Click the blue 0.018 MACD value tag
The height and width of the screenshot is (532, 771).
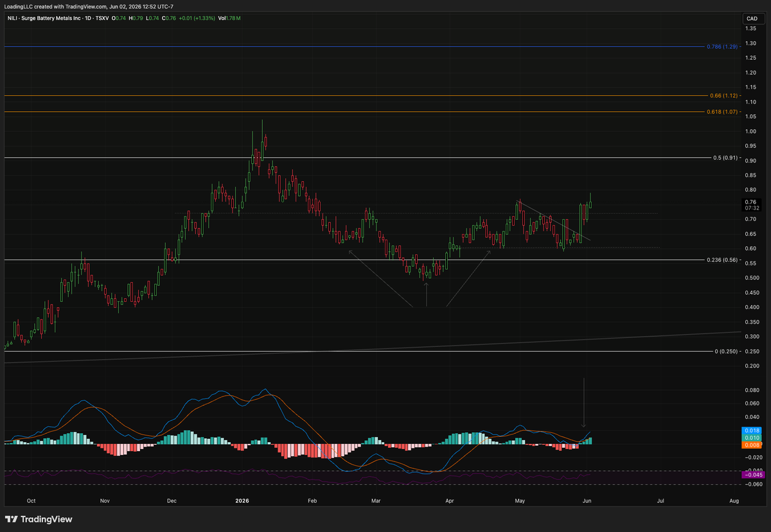(750, 430)
